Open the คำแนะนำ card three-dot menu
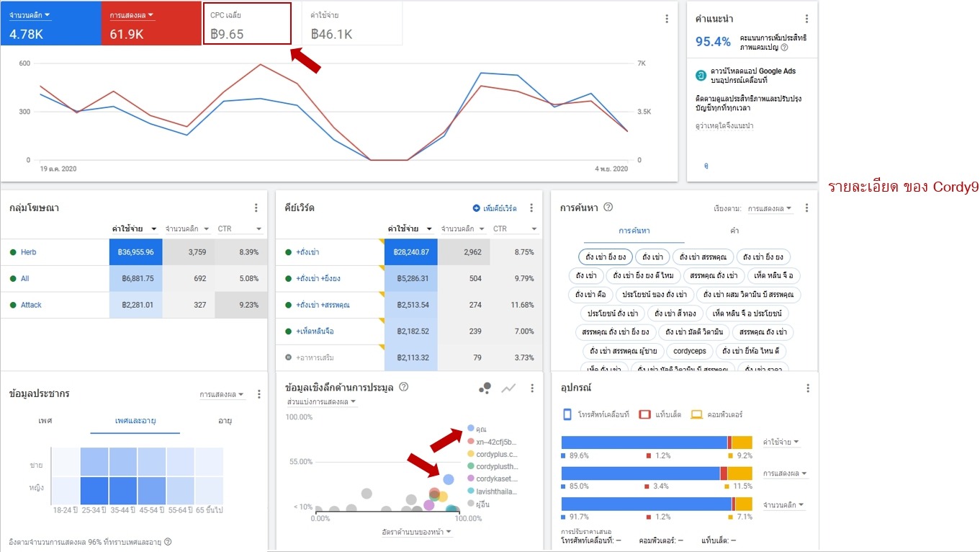 tap(806, 19)
